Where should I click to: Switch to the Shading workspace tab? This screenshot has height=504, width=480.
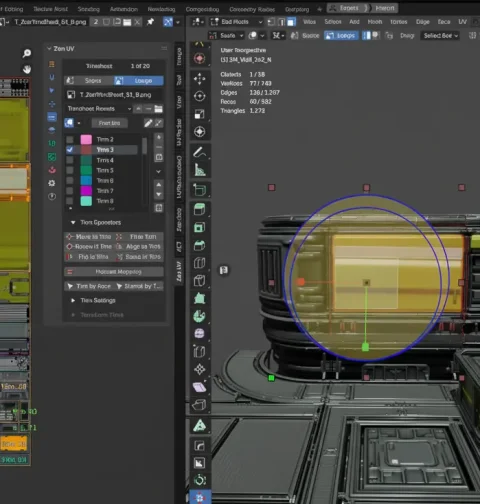click(x=89, y=9)
